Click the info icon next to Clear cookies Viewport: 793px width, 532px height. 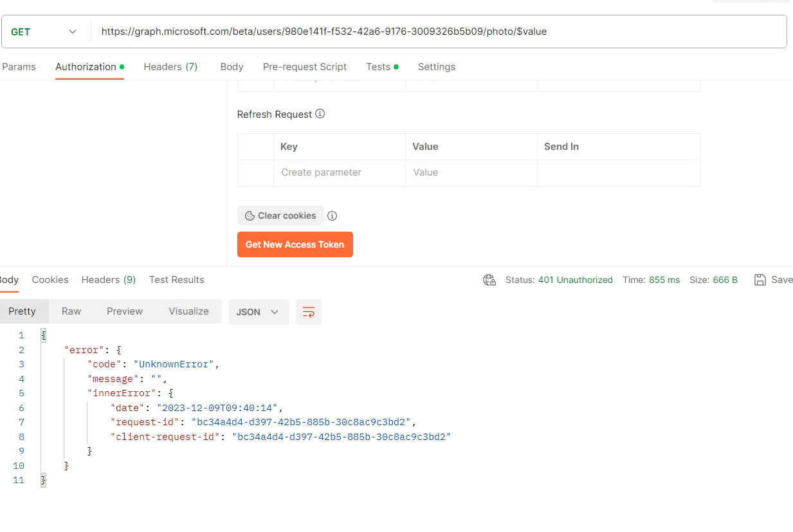tap(332, 216)
